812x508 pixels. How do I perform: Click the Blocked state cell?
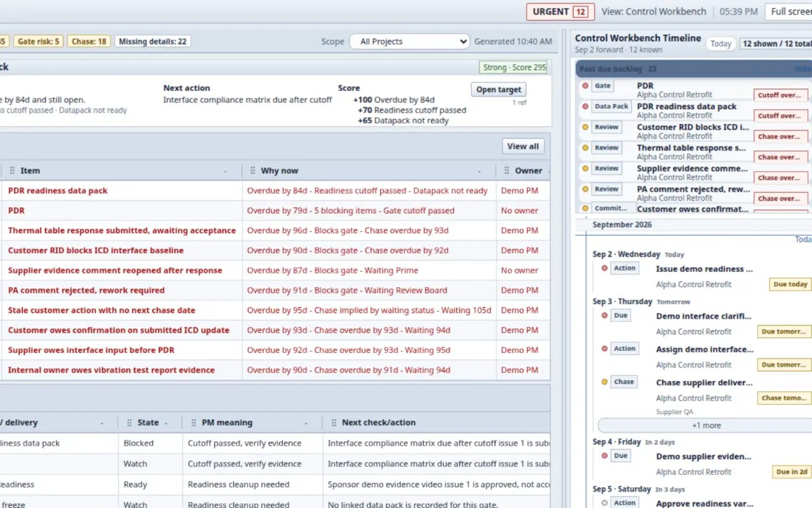click(x=150, y=443)
